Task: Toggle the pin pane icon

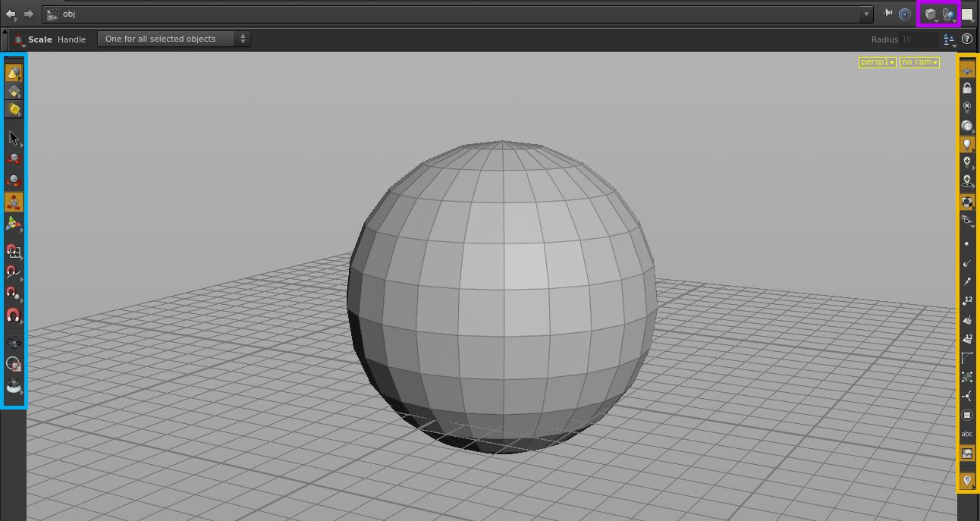Action: tap(887, 13)
